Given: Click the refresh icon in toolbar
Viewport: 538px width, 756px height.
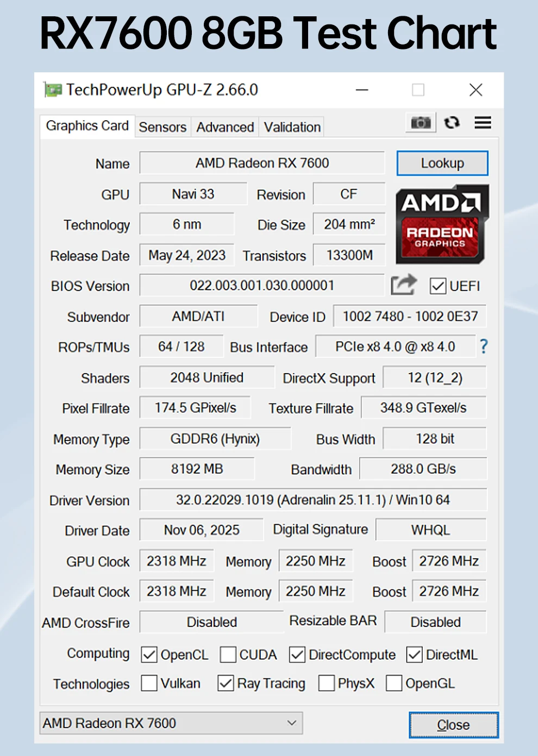Looking at the screenshot, I should tap(452, 123).
